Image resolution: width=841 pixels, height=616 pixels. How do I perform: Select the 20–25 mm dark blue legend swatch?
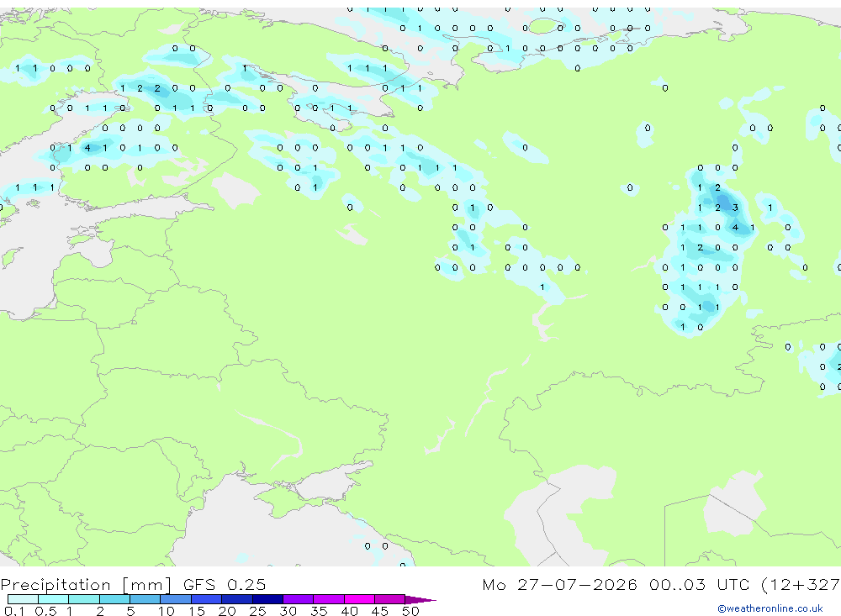pos(236,599)
